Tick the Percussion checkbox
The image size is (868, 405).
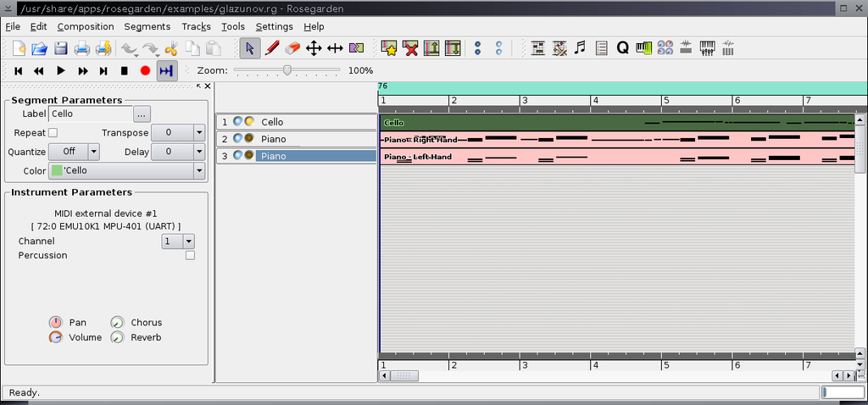pyautogui.click(x=190, y=255)
